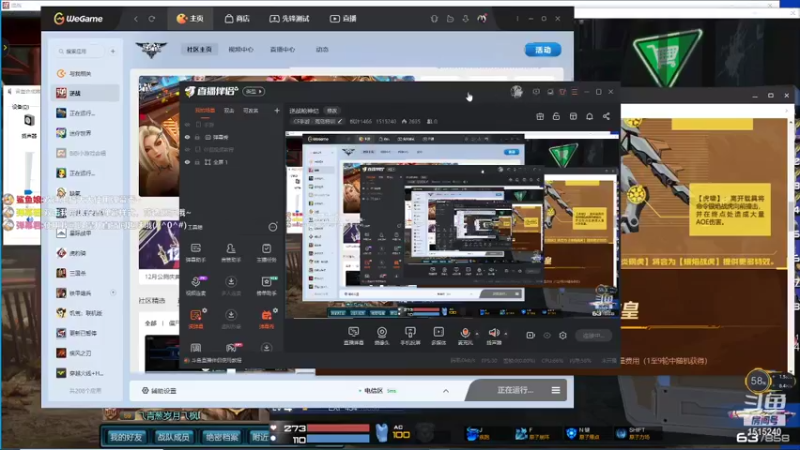Screen dimensions: 800x450
Task: Open WeGame 商店 store tab
Action: click(x=237, y=18)
